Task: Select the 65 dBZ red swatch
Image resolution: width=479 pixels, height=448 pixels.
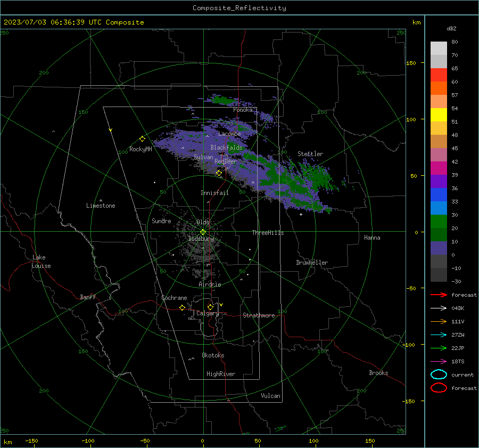Action: click(x=439, y=75)
